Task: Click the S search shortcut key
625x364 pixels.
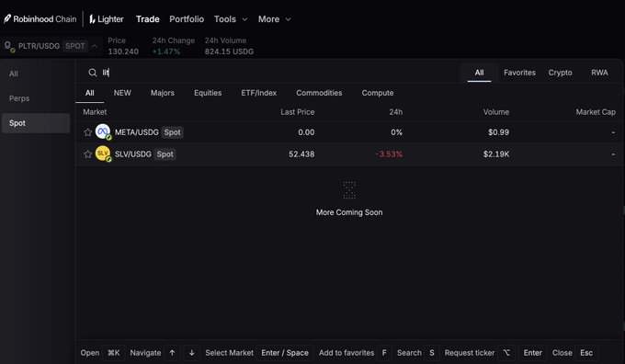Action: tap(432, 353)
